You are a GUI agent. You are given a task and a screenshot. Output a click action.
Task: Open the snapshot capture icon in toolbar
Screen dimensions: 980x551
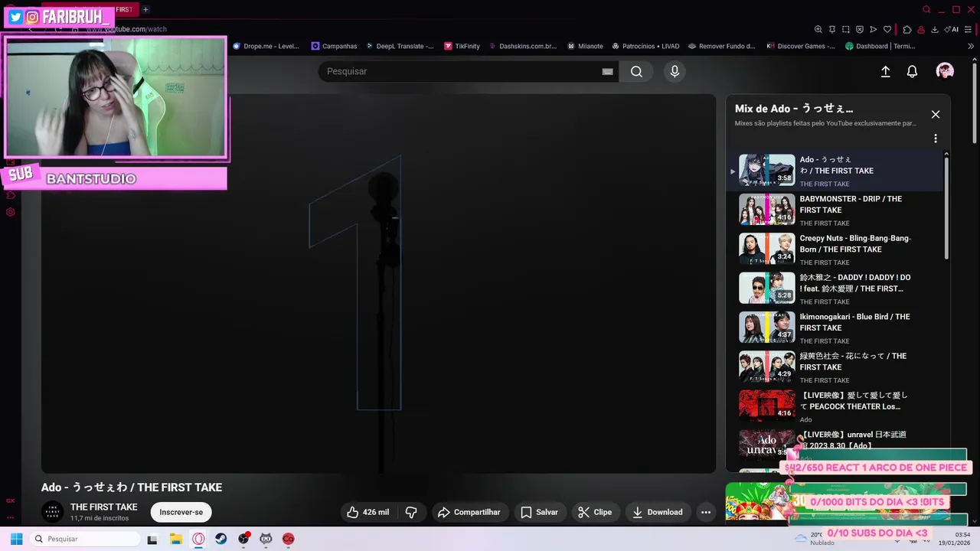[x=845, y=29]
